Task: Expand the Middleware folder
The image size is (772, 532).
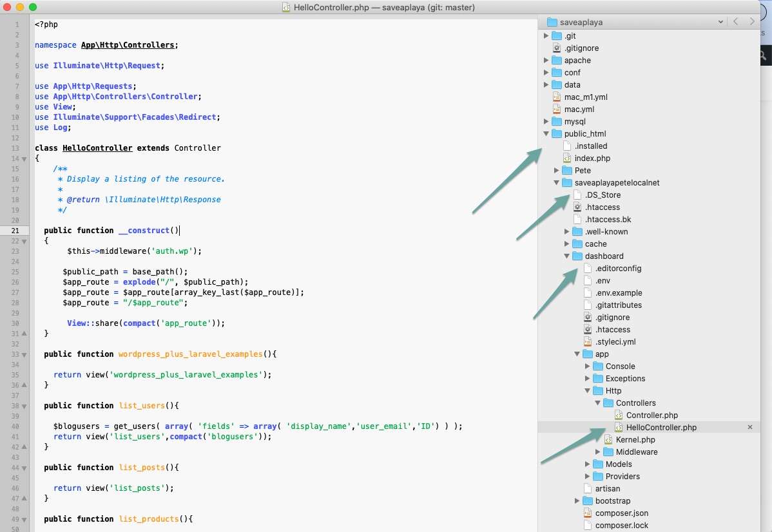Action: click(598, 452)
